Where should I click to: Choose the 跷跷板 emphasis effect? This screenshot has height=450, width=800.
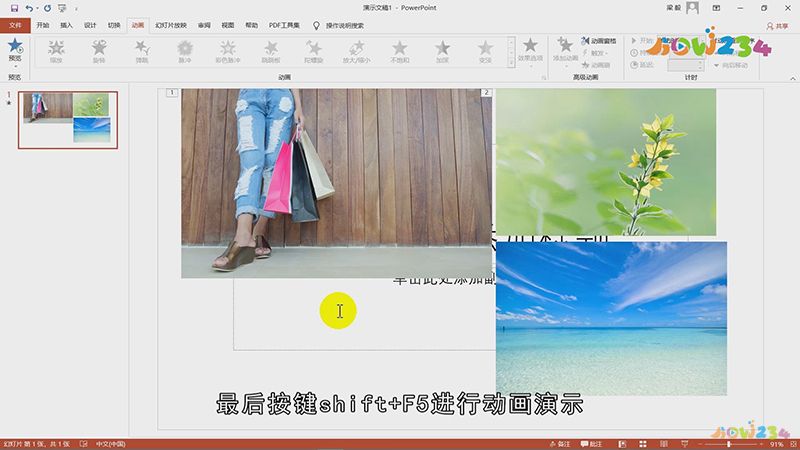271,51
